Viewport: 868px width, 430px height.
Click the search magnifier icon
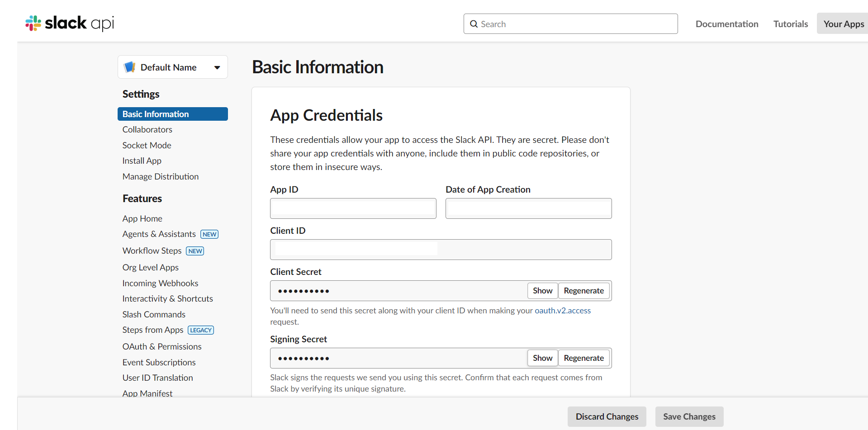click(x=474, y=24)
